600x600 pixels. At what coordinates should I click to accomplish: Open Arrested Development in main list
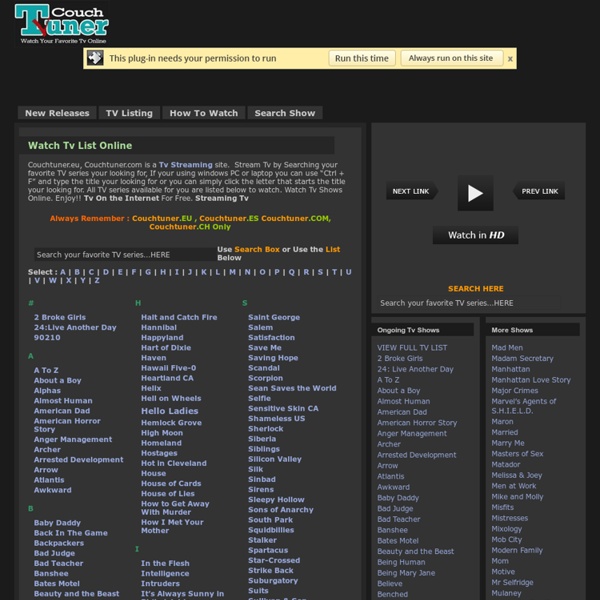(78, 460)
